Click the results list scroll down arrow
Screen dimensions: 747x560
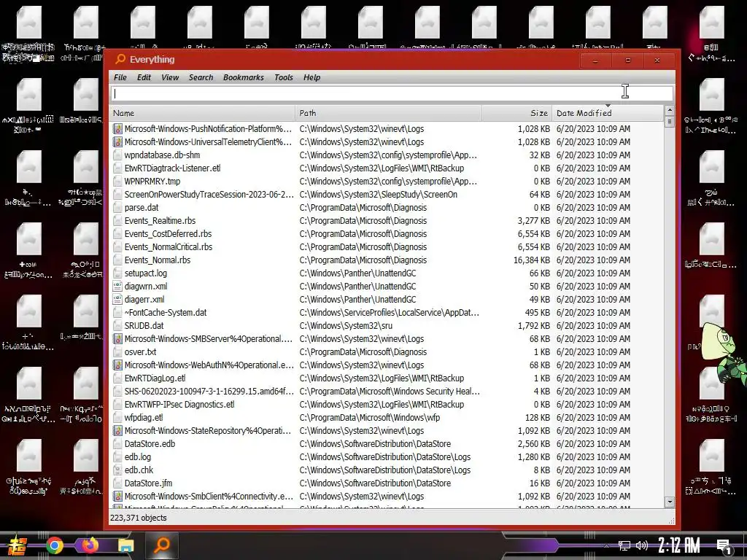tap(670, 502)
